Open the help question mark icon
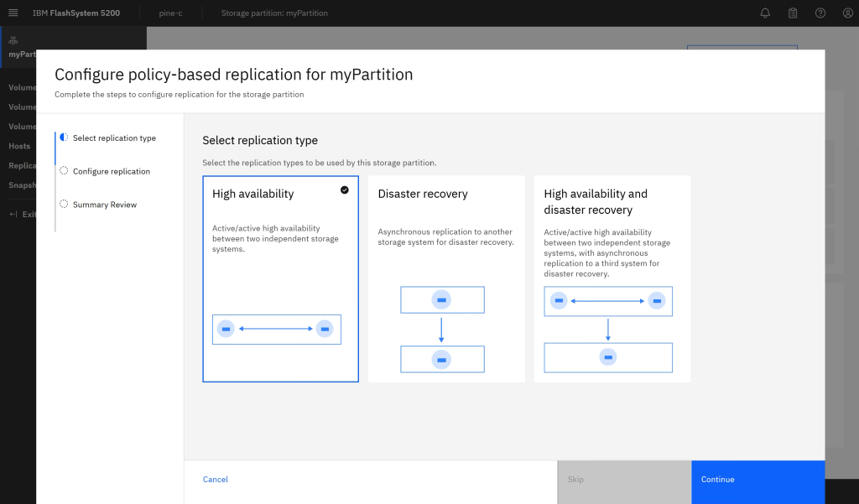The image size is (859, 504). tap(820, 13)
